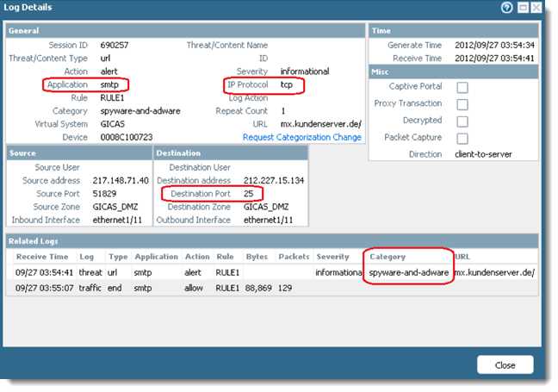Click the help question mark icon
Viewport: 558px width, 392px height.
coord(505,8)
